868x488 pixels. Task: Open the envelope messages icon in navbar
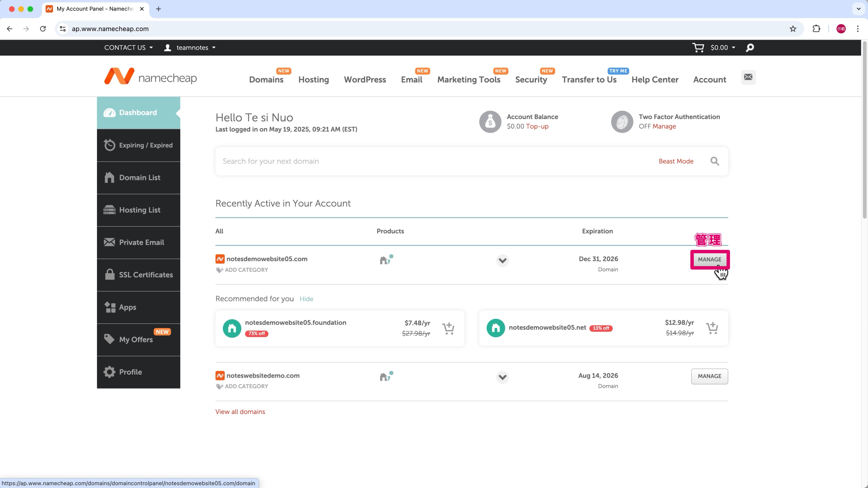coord(748,77)
